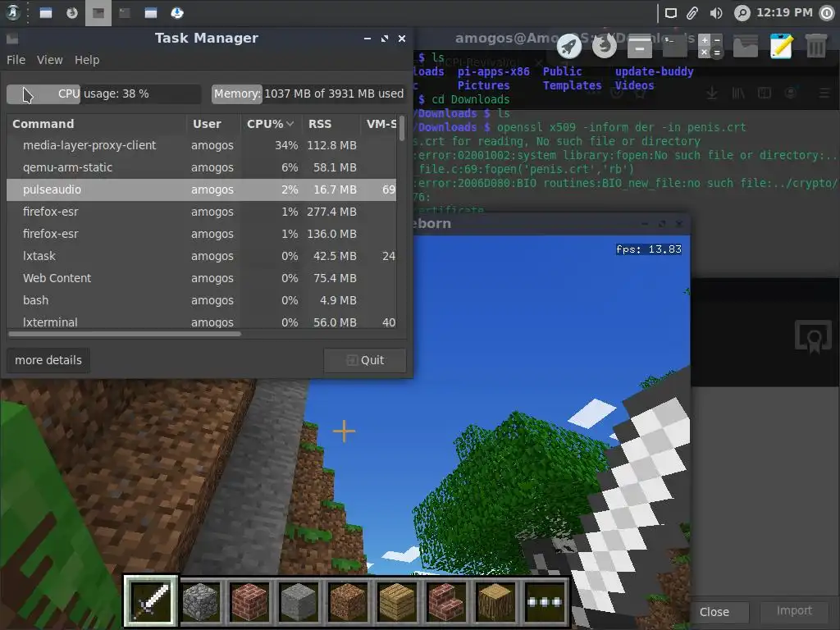
Task: Click the Memory usage progress bar
Action: (308, 94)
